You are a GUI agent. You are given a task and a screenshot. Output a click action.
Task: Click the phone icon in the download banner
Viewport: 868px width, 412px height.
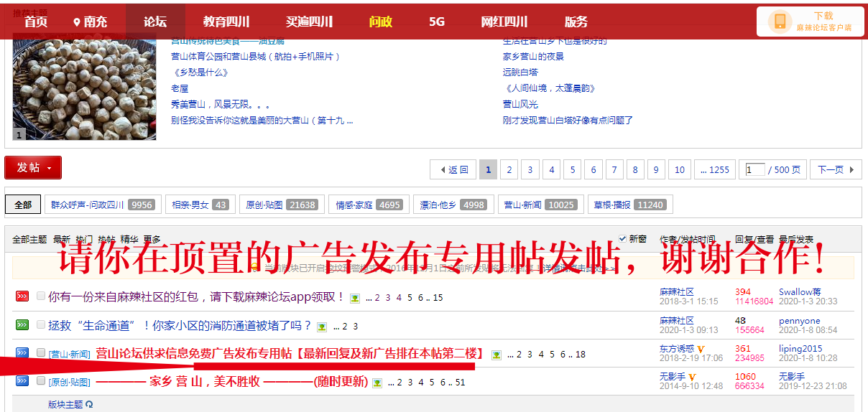pyautogui.click(x=779, y=22)
